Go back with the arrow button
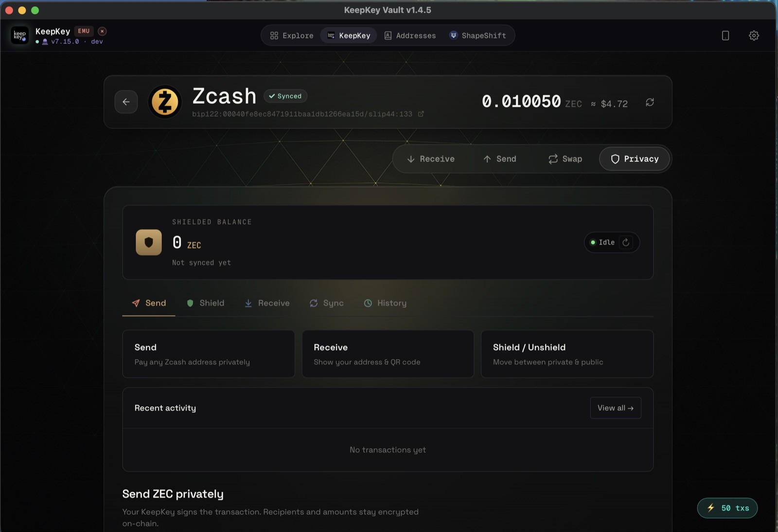The height and width of the screenshot is (532, 778). [126, 102]
